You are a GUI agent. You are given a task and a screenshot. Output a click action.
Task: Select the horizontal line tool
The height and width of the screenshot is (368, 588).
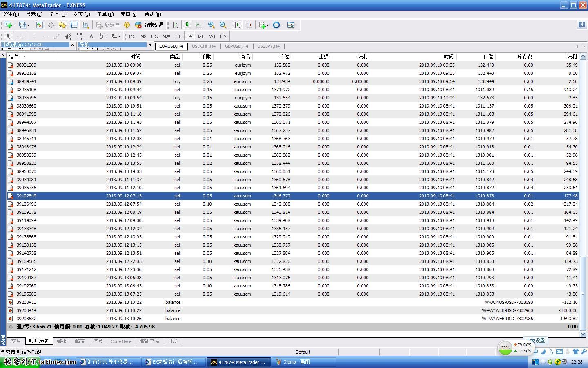45,36
